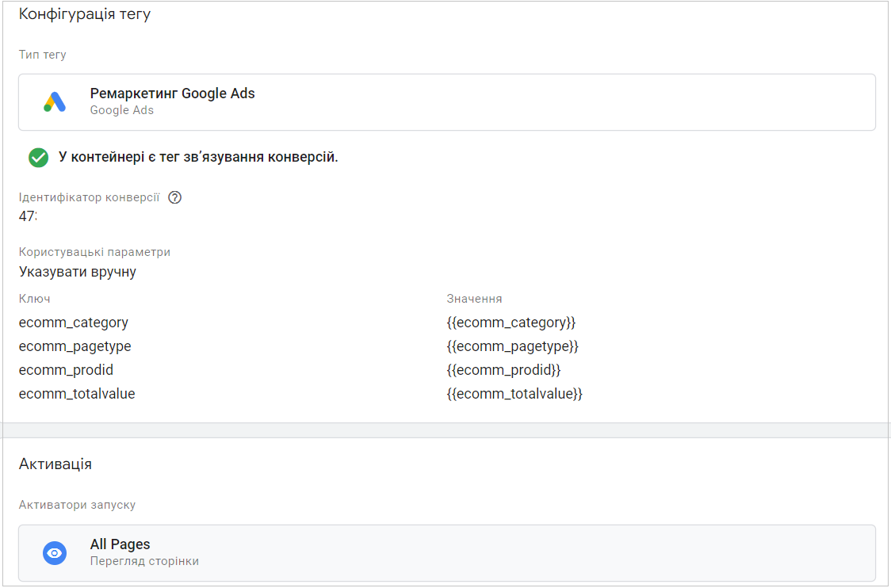Click the green conversion linker checkmark icon
Image resolution: width=891 pixels, height=588 pixels.
point(39,158)
